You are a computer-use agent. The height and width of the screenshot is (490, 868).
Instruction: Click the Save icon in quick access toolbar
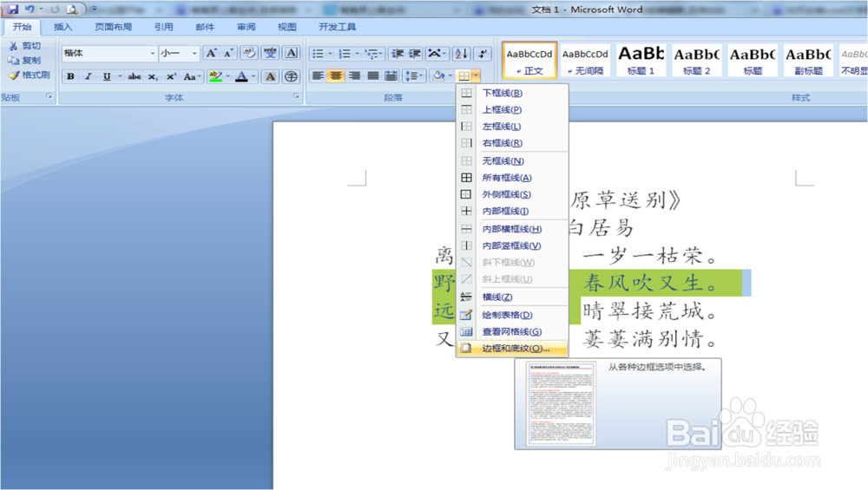(x=13, y=9)
